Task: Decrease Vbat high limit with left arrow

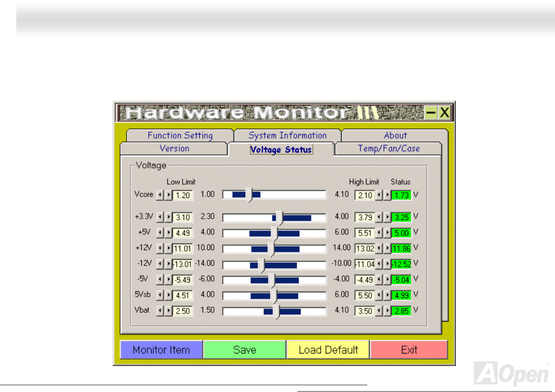Action: point(378,311)
